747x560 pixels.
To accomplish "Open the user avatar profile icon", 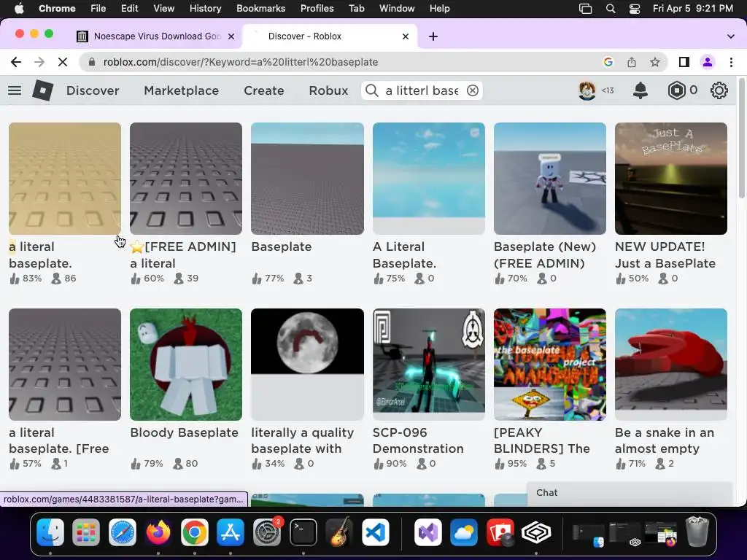I will (x=587, y=90).
